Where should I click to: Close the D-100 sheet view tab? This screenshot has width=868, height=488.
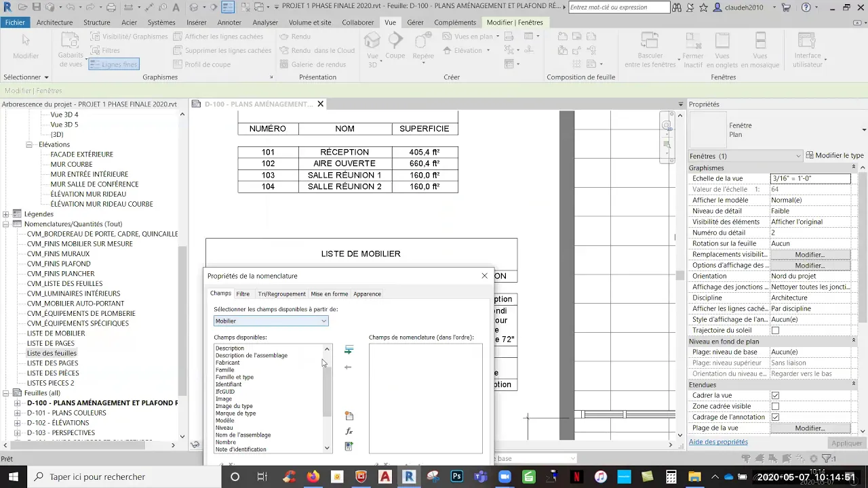point(320,104)
